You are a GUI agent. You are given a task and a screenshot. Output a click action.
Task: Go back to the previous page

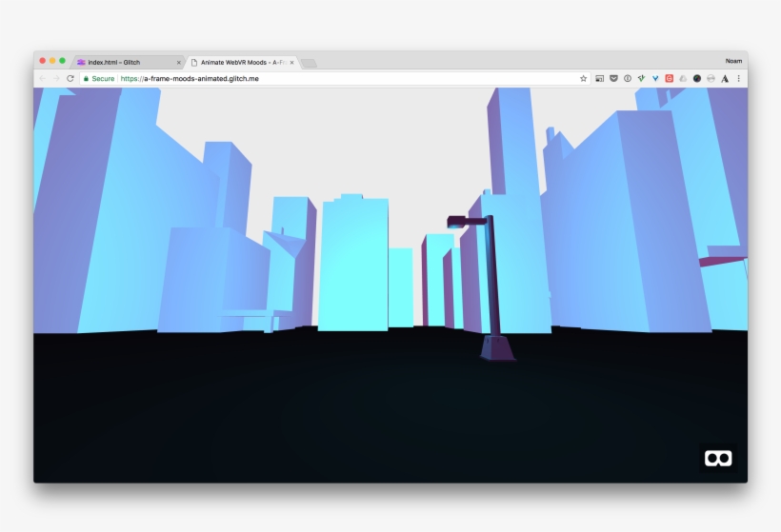(42, 79)
